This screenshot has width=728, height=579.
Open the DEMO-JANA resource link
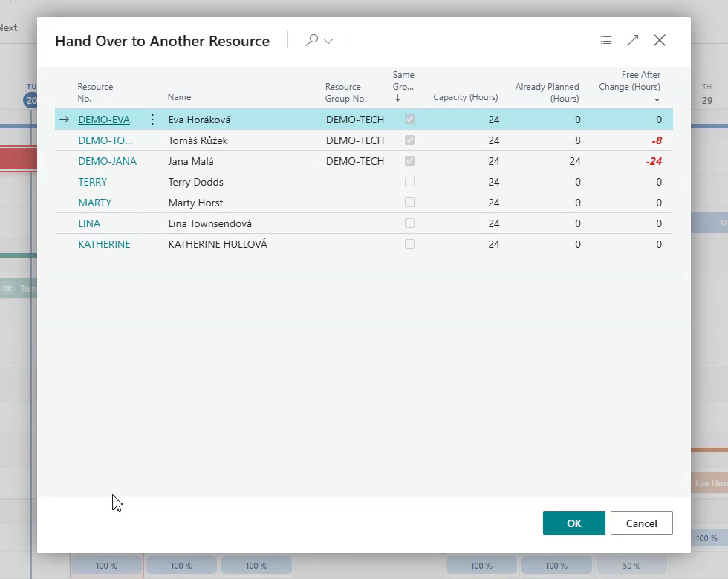click(107, 162)
